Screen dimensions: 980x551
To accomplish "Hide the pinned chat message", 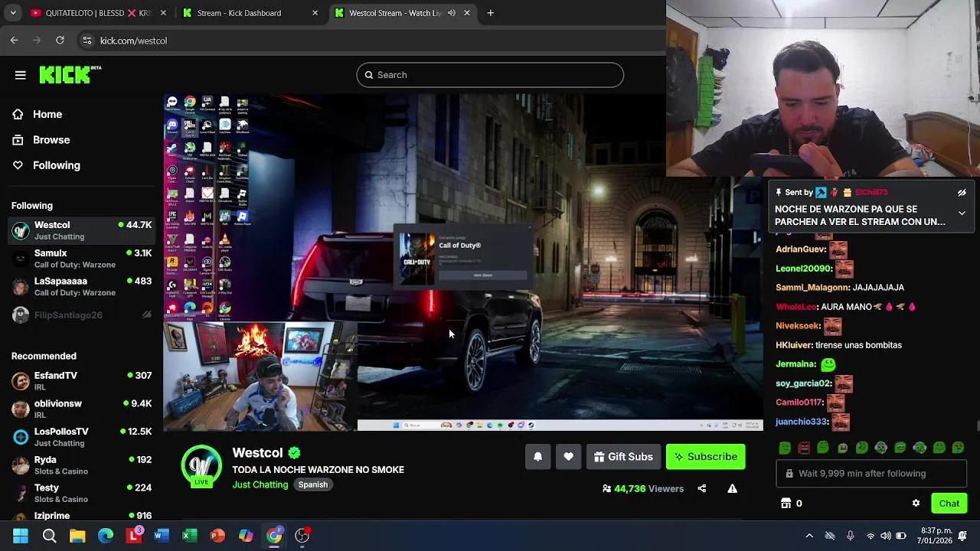I will (962, 193).
